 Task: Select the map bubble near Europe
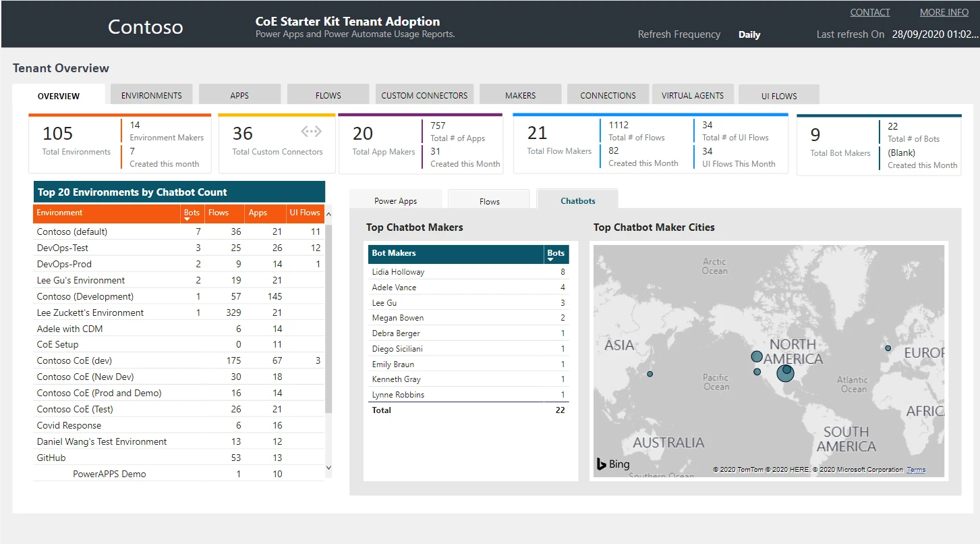[x=888, y=348]
